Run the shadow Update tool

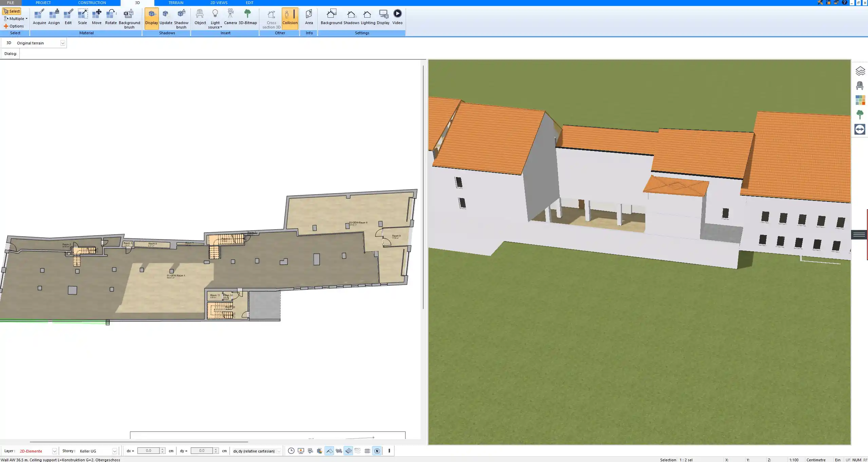166,17
